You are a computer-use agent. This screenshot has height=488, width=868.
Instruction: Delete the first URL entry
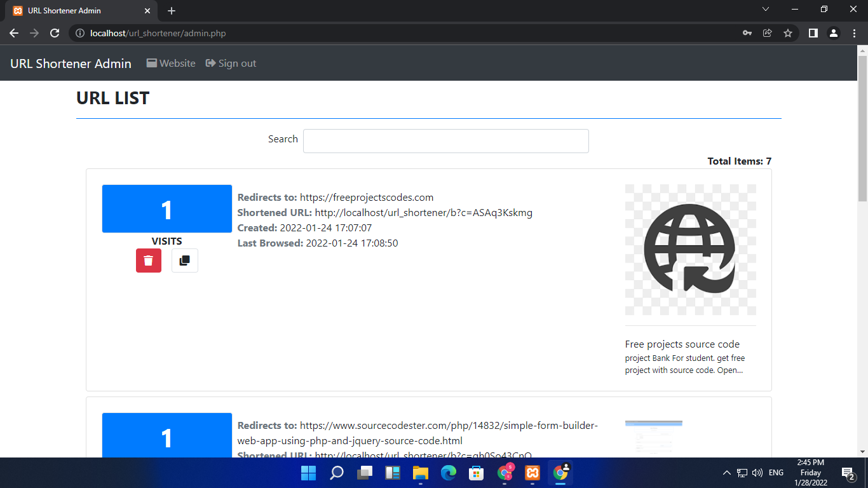pyautogui.click(x=148, y=261)
